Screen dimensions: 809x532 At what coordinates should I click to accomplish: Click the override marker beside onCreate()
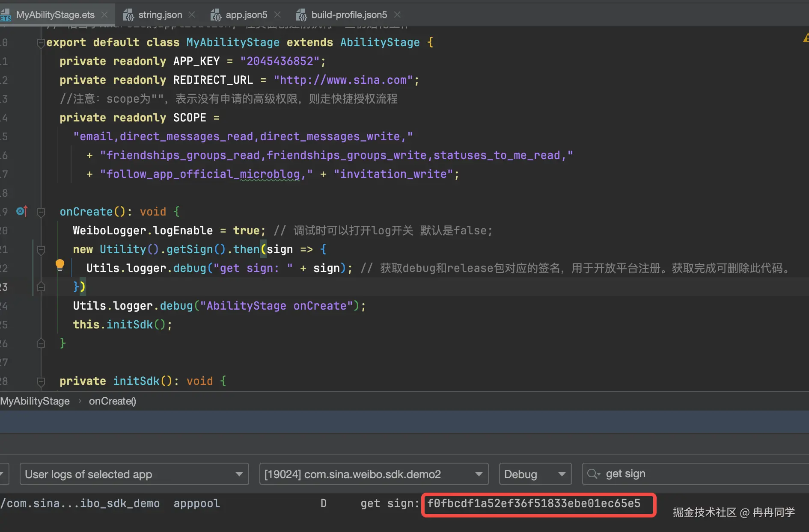tap(22, 211)
